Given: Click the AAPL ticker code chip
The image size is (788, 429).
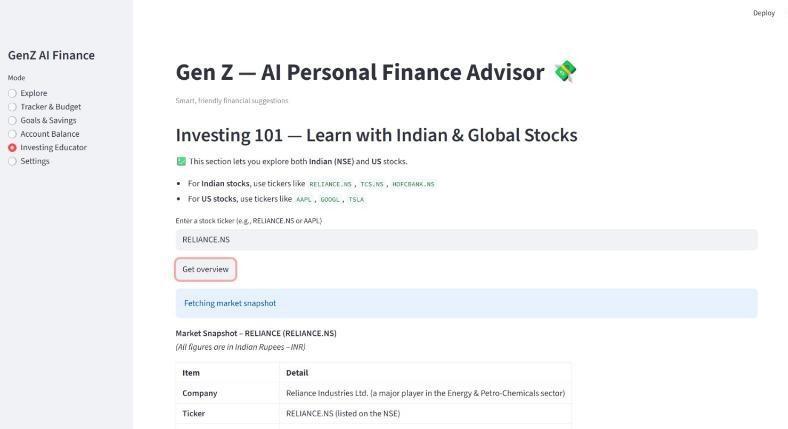Looking at the screenshot, I should point(303,200).
